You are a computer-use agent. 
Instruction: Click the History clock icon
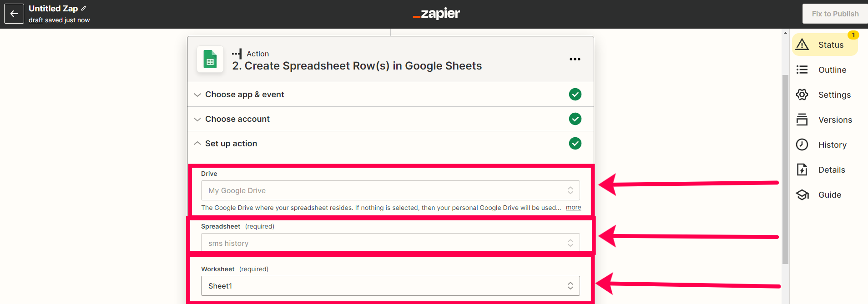[802, 145]
